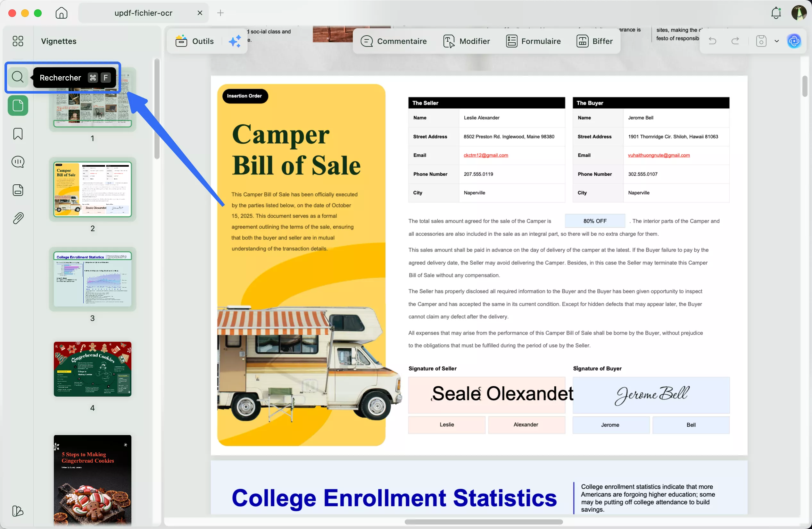Click the Home icon in title bar
Viewport: 812px width, 529px height.
click(62, 13)
